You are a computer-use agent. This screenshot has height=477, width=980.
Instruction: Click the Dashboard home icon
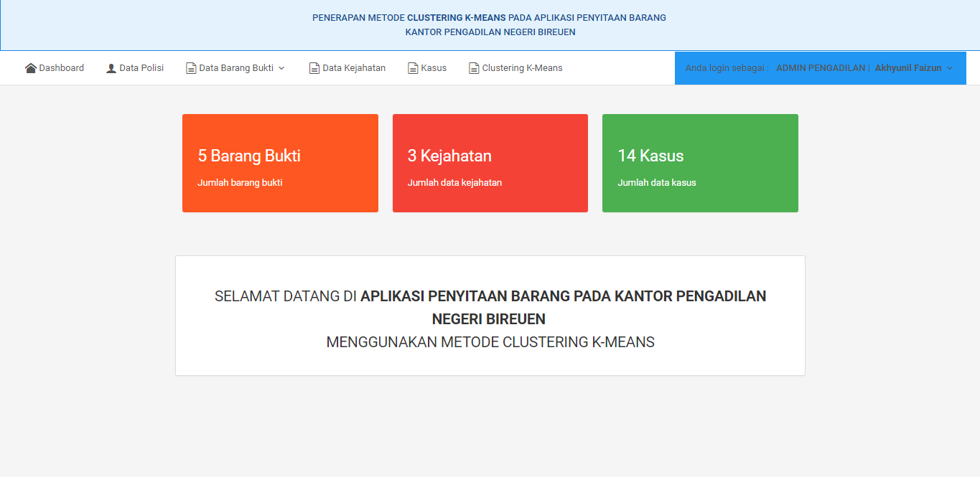[31, 68]
